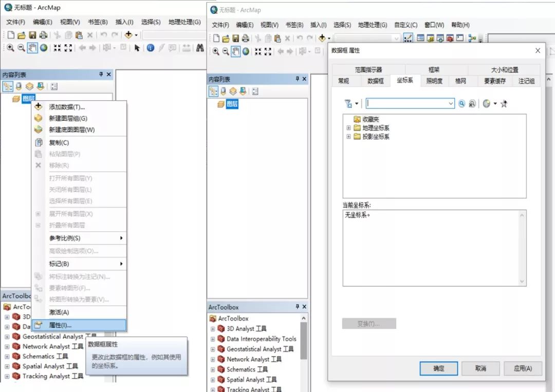Click Identify info icon in left ArcMap window
Viewport: 555px width, 392px height.
151,48
